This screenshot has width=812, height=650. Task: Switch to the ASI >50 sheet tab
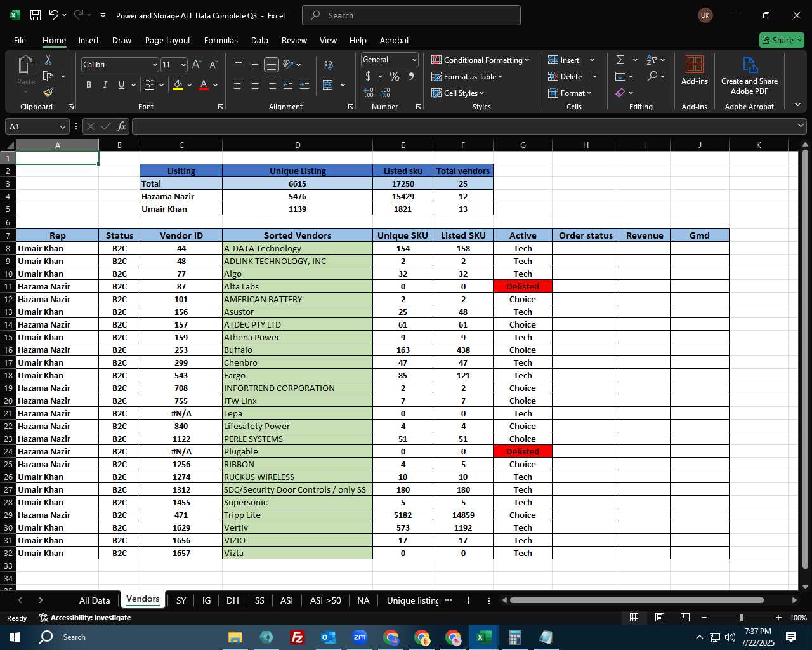point(325,600)
